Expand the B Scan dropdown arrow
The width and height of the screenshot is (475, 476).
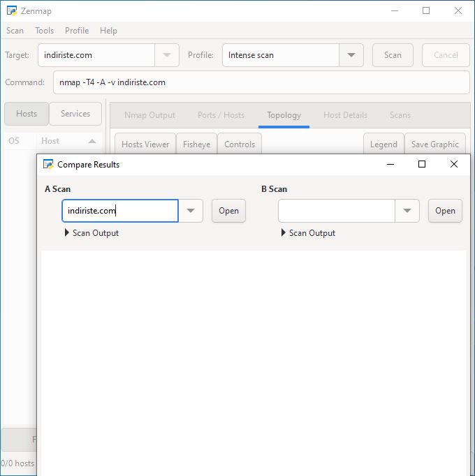[407, 211]
